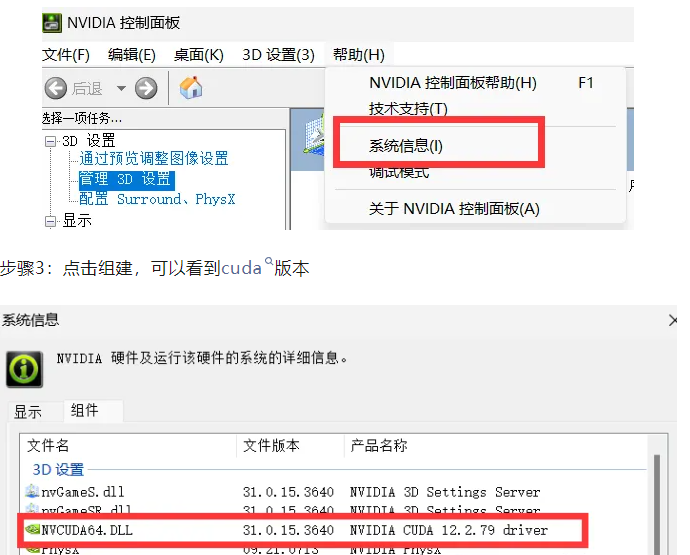690x555 pixels.
Task: Click the 帮助(H) menu
Action: 359,55
